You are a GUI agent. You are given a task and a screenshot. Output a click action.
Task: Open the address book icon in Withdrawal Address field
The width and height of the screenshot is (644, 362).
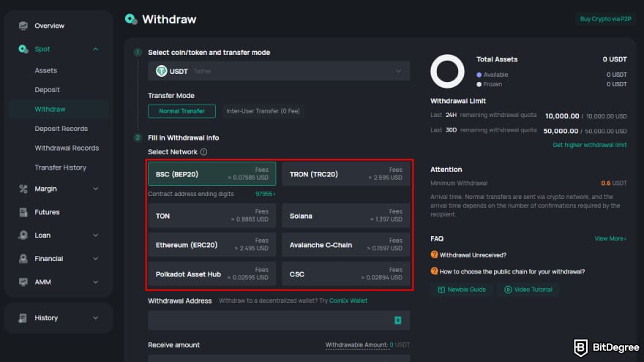tap(397, 320)
